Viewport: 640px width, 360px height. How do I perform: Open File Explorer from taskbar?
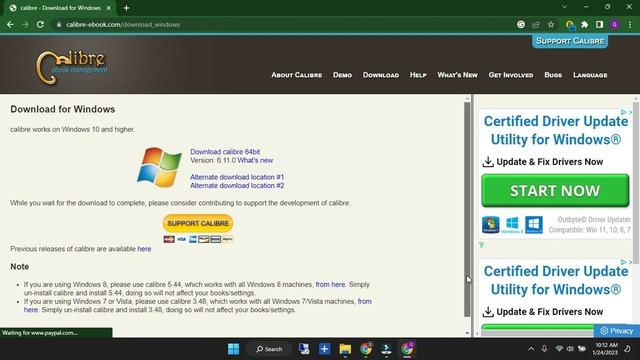(x=345, y=349)
